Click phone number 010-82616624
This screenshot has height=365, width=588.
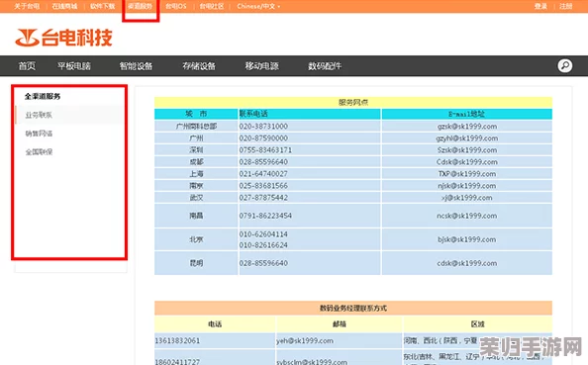pyautogui.click(x=263, y=245)
